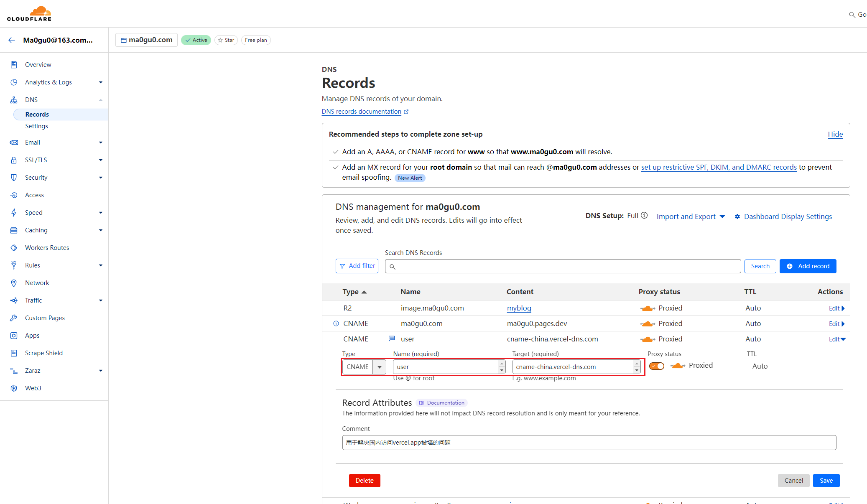Open Record Attributes Documentation badge

tap(442, 403)
